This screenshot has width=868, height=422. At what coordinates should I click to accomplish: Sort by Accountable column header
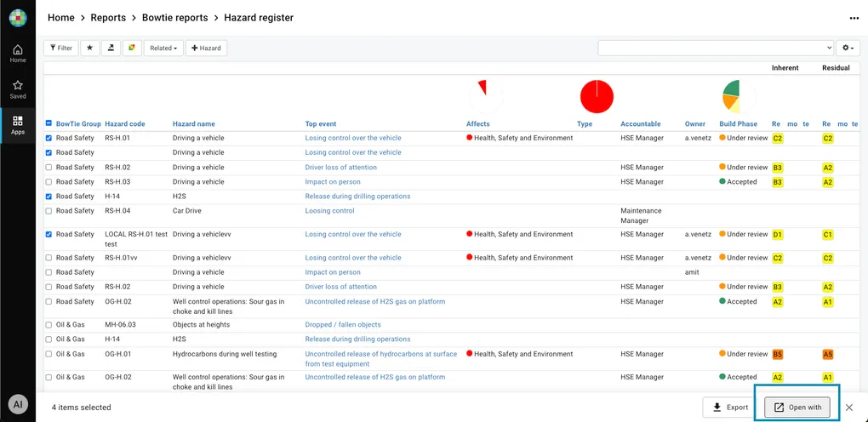click(x=641, y=124)
